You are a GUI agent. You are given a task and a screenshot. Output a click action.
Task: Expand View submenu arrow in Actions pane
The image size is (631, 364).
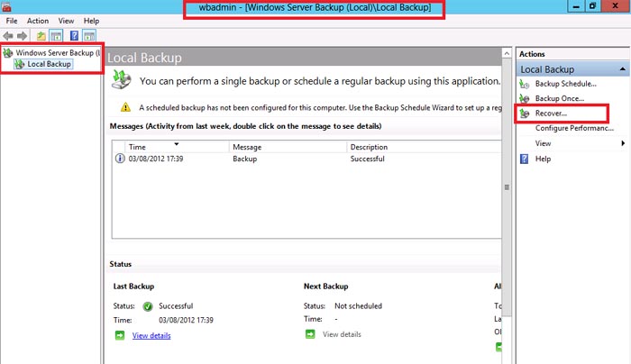pyautogui.click(x=623, y=143)
